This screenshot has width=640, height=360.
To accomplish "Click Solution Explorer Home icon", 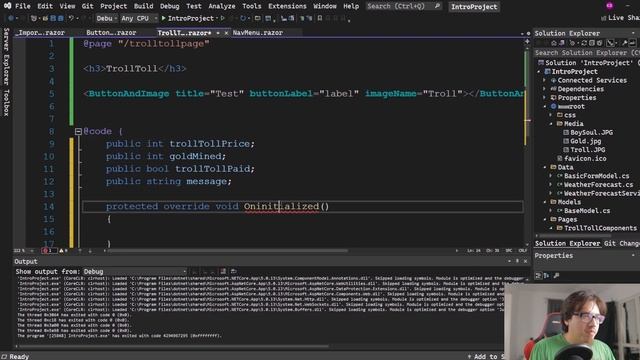I will point(554,43).
